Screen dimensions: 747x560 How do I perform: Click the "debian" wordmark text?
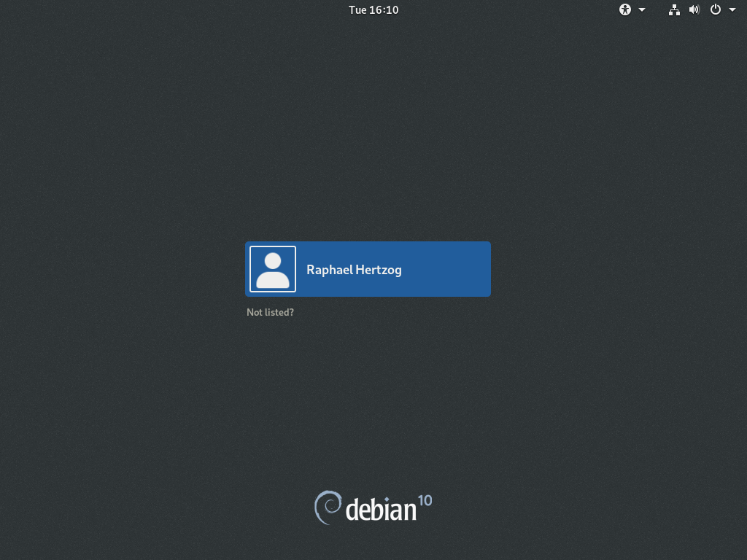point(380,510)
